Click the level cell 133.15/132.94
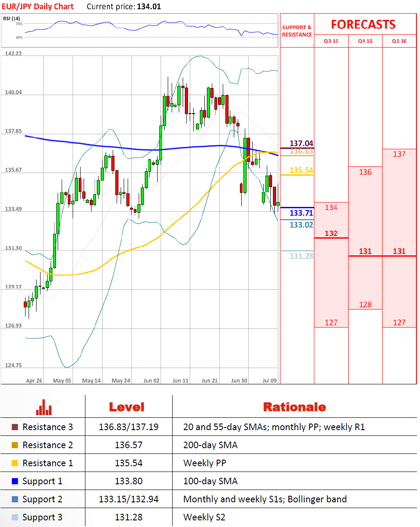 [x=129, y=499]
